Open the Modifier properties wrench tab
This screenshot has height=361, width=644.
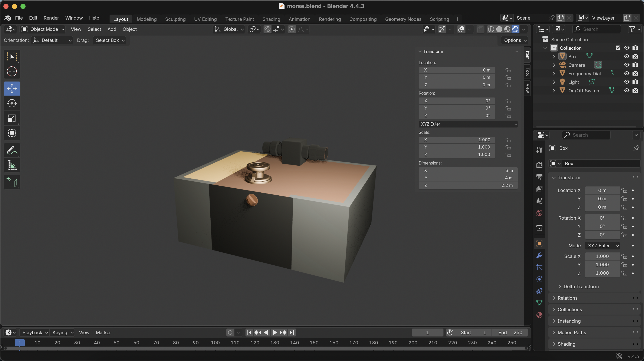(x=539, y=255)
